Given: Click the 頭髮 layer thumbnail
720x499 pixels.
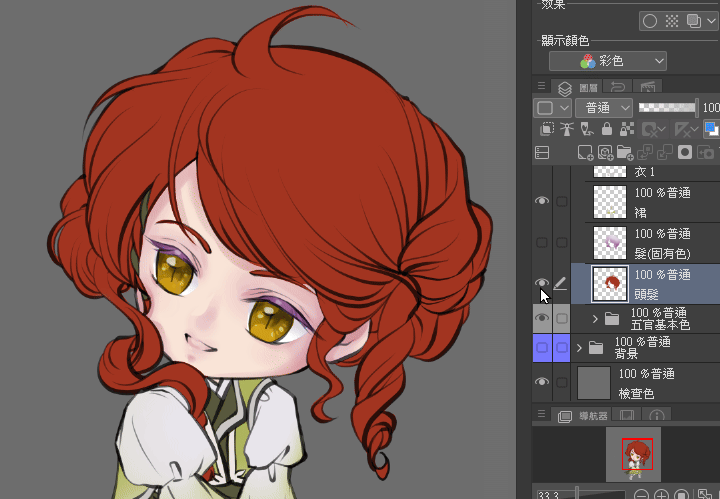Looking at the screenshot, I should point(610,284).
